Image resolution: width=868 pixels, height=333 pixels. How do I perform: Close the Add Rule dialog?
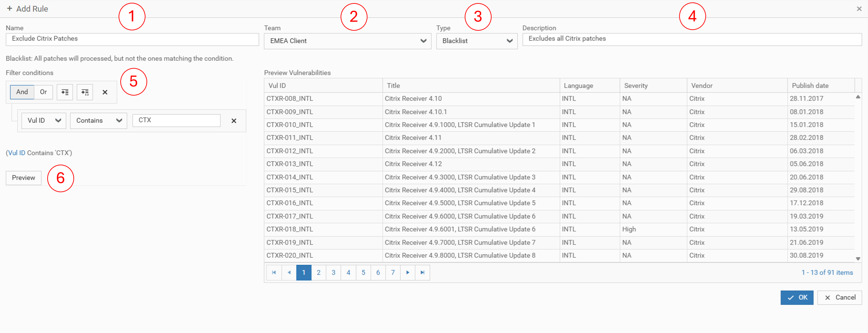tap(859, 9)
